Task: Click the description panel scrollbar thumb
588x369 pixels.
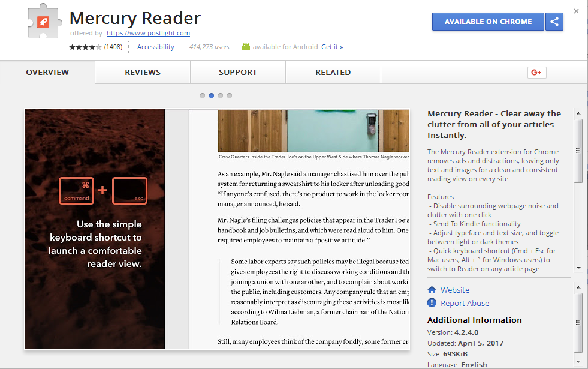Action: (x=578, y=151)
